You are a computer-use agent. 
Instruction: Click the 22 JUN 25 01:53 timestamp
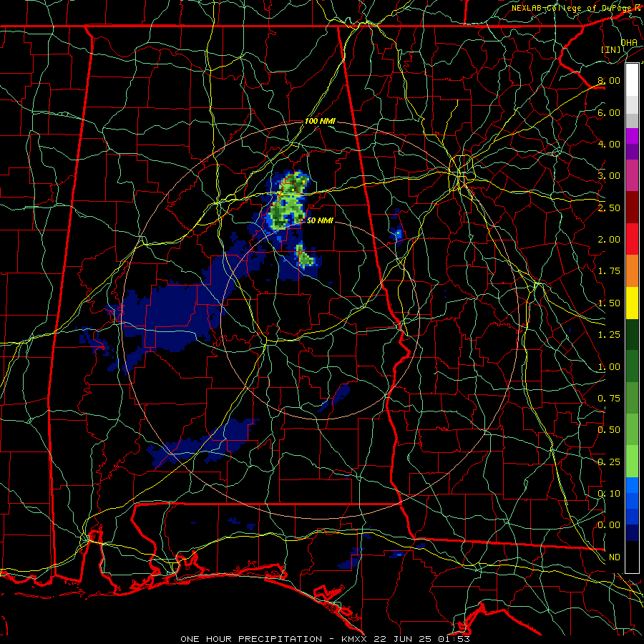[420, 639]
